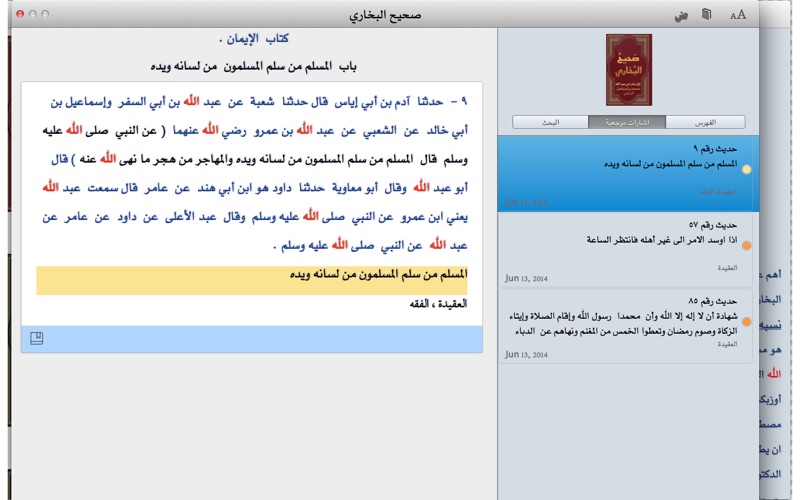Viewport: 800px width, 500px height.
Task: Switch to the البحث search tab
Action: tap(550, 122)
